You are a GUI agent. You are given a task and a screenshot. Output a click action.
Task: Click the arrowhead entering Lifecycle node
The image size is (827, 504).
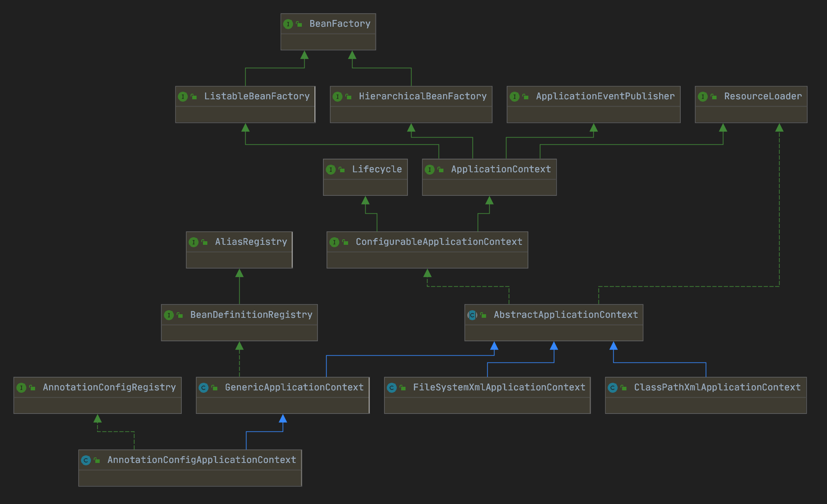point(365,201)
